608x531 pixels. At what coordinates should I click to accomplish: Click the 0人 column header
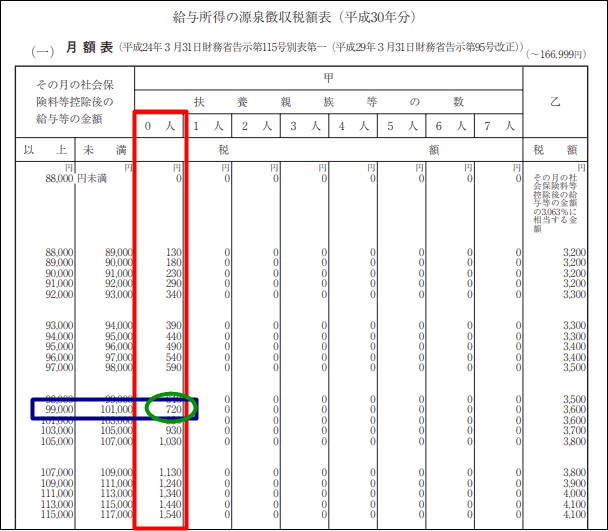[159, 126]
